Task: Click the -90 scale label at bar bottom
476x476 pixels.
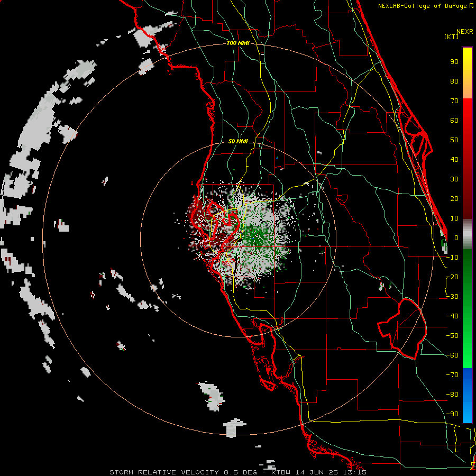Action: [452, 414]
